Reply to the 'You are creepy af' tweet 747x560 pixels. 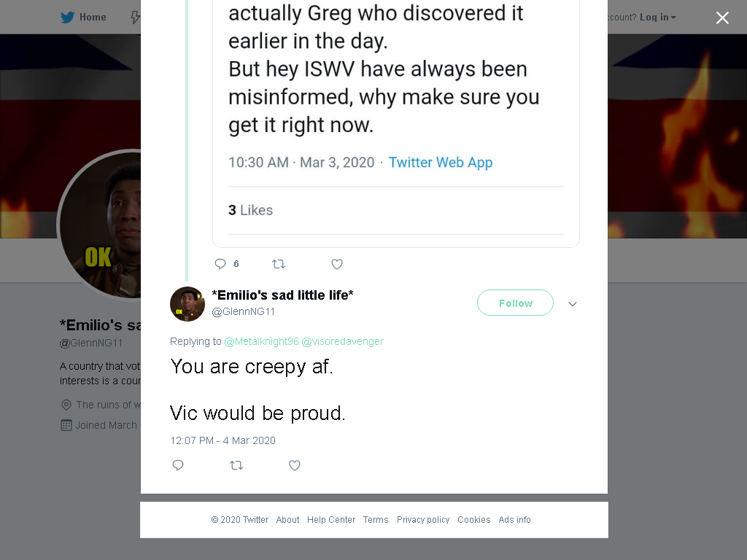pos(178,465)
